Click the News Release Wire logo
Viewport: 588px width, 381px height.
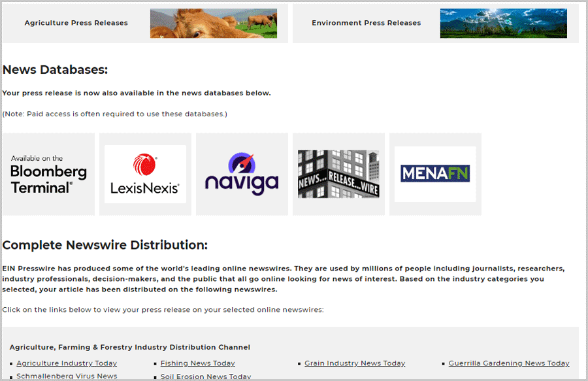pyautogui.click(x=338, y=174)
